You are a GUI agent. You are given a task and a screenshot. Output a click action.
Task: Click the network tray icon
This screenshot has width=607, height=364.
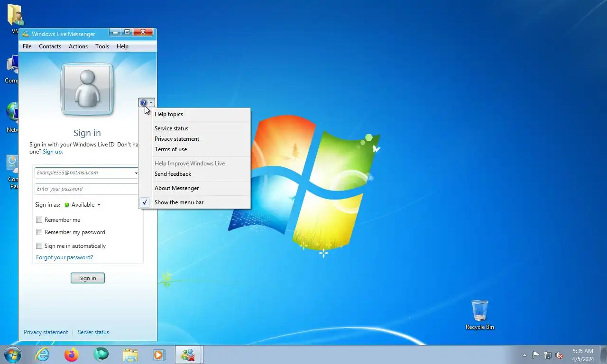[548, 355]
